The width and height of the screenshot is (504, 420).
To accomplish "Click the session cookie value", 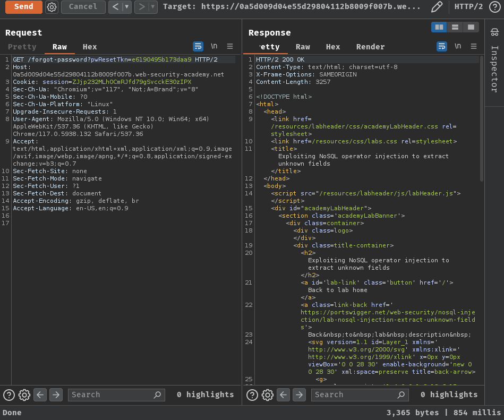I will (132, 82).
